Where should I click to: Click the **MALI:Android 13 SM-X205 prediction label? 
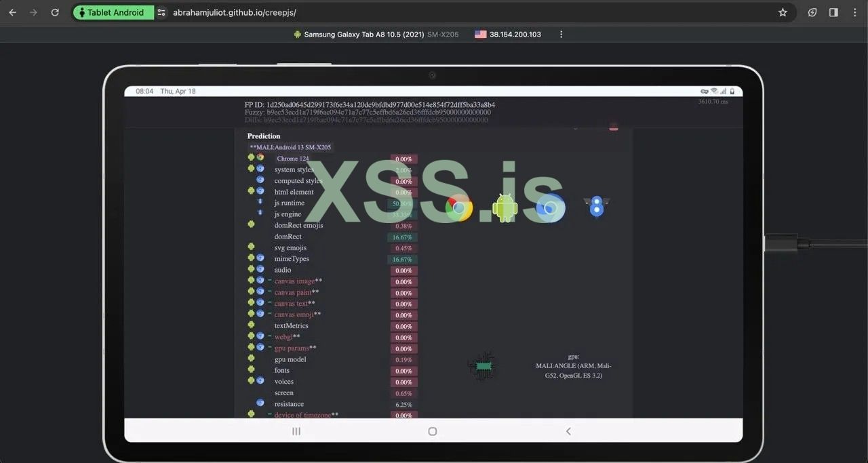coord(290,147)
